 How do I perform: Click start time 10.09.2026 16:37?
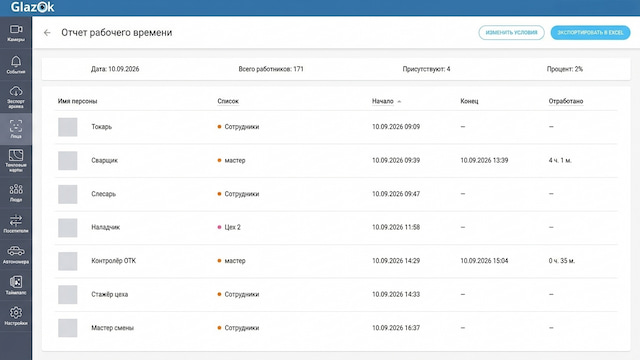point(396,328)
